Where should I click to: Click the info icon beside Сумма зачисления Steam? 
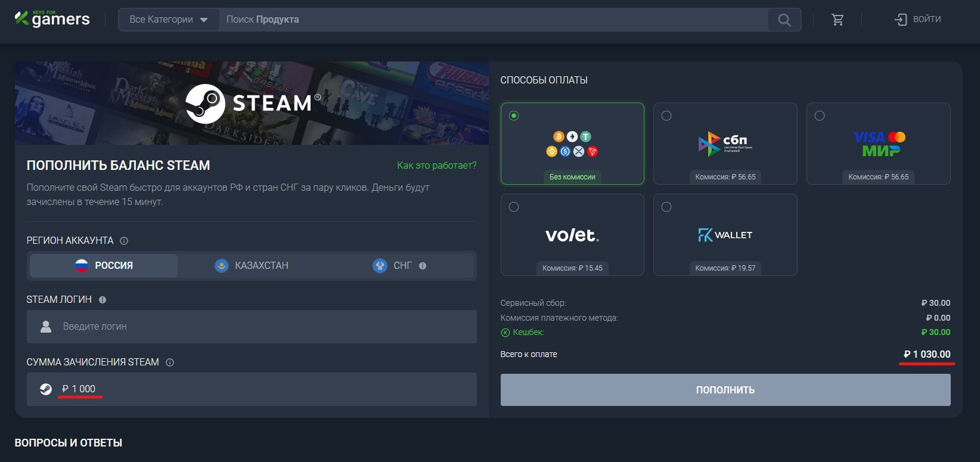point(170,362)
